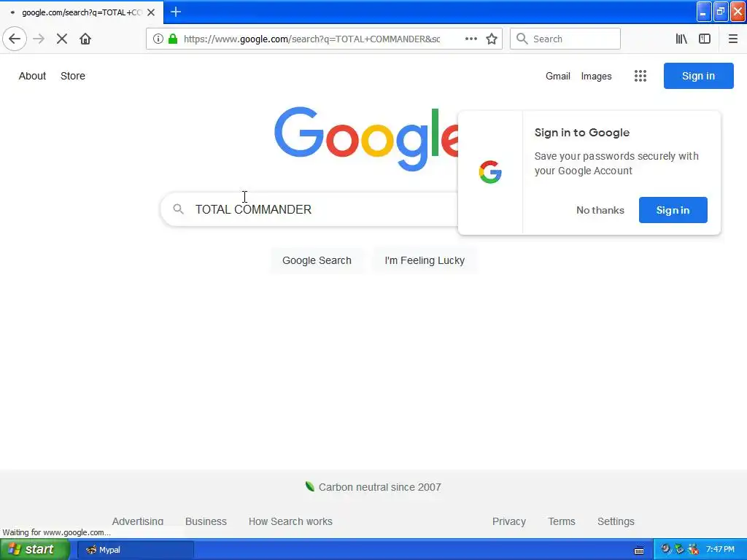This screenshot has height=560, width=747.
Task: Click the forward navigation arrow
Action: click(x=39, y=39)
